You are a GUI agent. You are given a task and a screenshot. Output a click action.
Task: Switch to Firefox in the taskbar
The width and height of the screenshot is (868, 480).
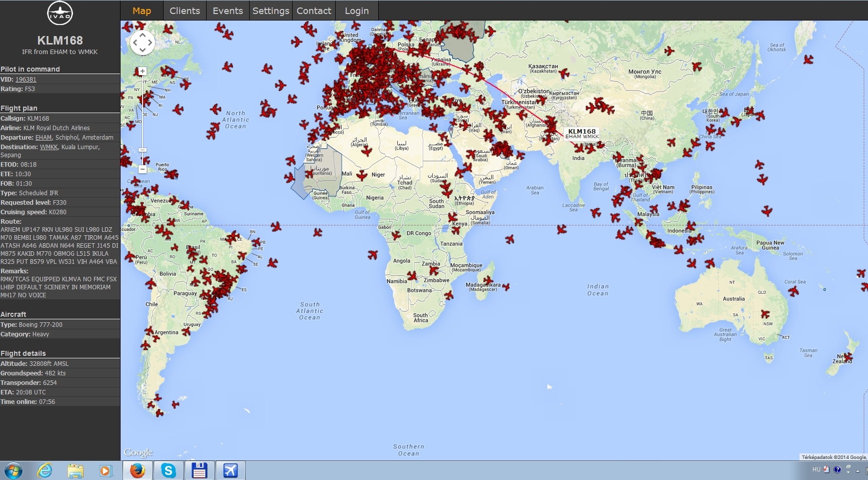click(138, 470)
